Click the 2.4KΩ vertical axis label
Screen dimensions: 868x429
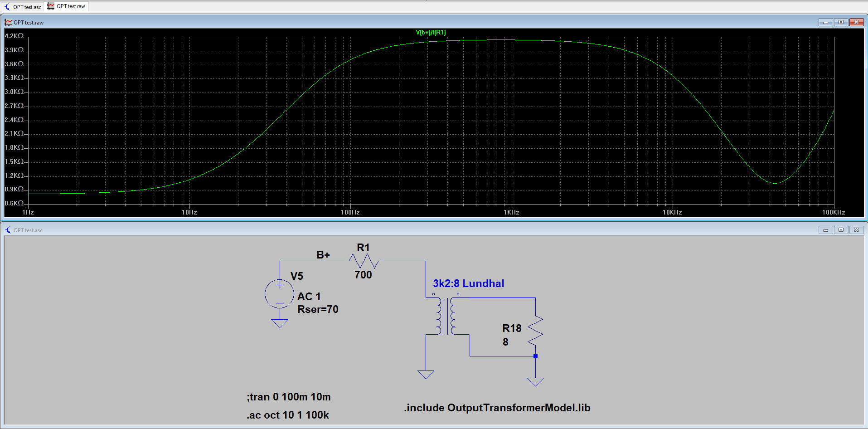pyautogui.click(x=14, y=120)
